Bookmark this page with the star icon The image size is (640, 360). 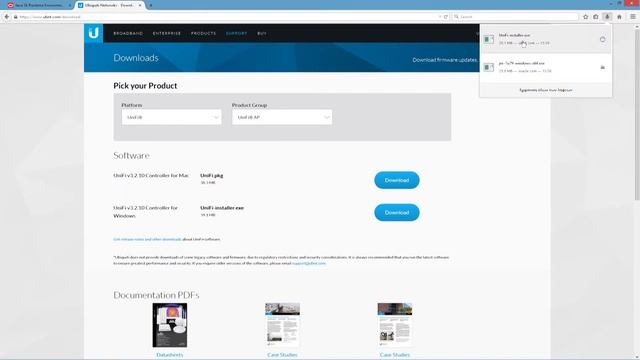[x=586, y=17]
